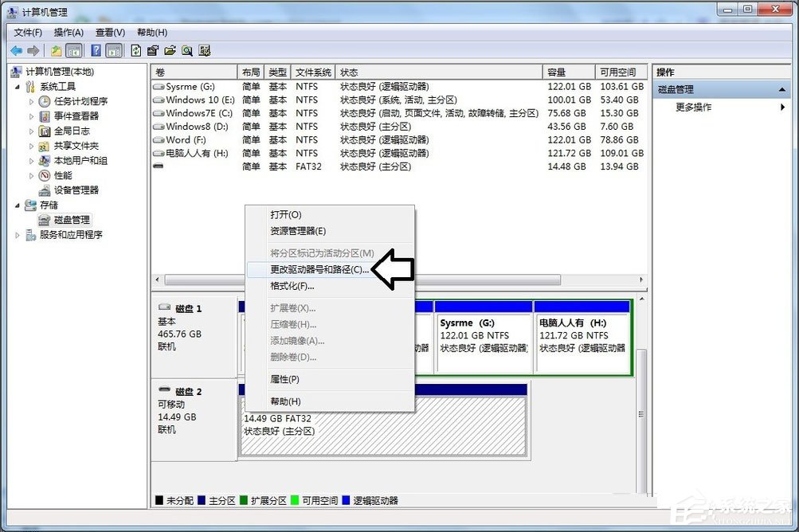Open the Help question mark toolbar icon

[96, 49]
